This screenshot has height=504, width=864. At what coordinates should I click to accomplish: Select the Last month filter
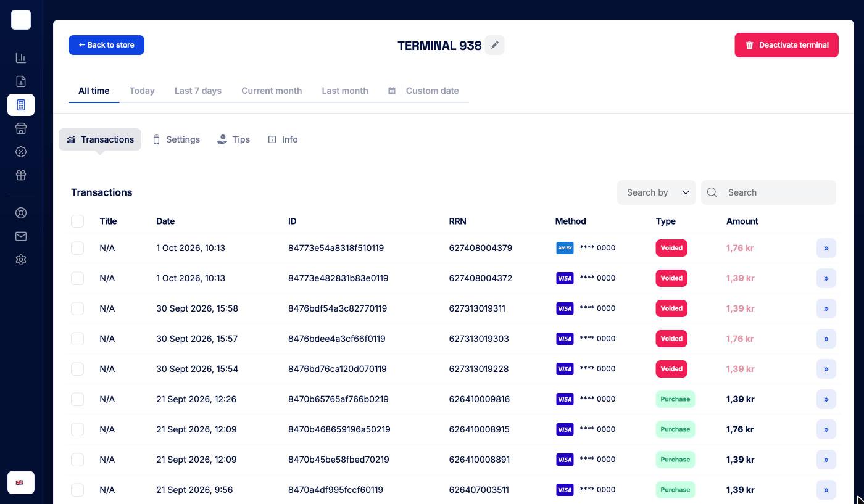click(345, 91)
